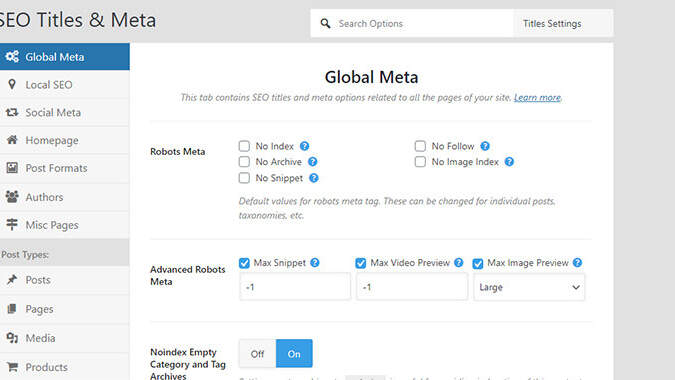
Task: Click the Posts pushpin icon
Action: (12, 280)
